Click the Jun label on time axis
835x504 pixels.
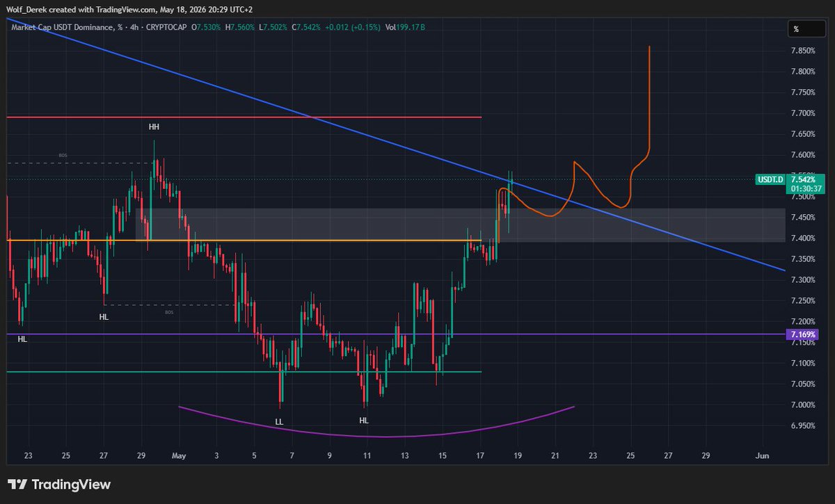pos(762,456)
